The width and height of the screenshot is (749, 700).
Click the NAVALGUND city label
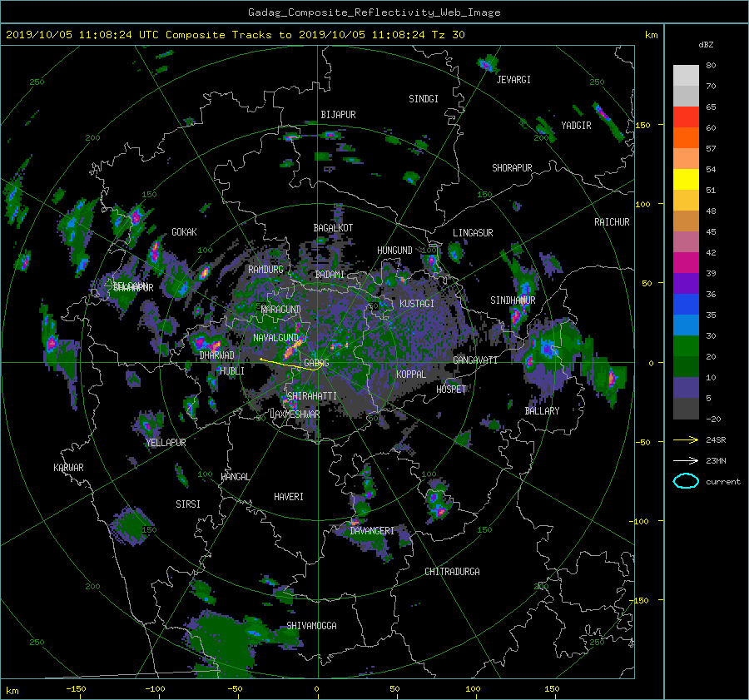(275, 338)
